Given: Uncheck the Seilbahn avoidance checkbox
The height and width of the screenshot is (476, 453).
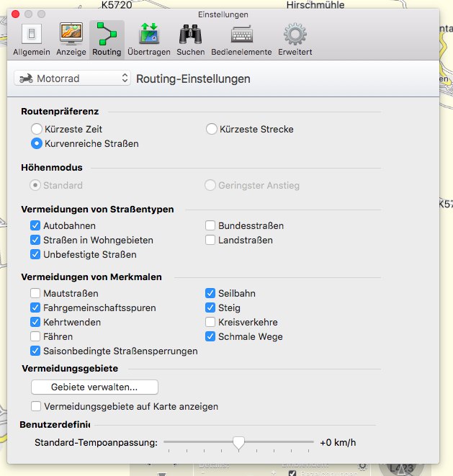Looking at the screenshot, I should click(210, 293).
